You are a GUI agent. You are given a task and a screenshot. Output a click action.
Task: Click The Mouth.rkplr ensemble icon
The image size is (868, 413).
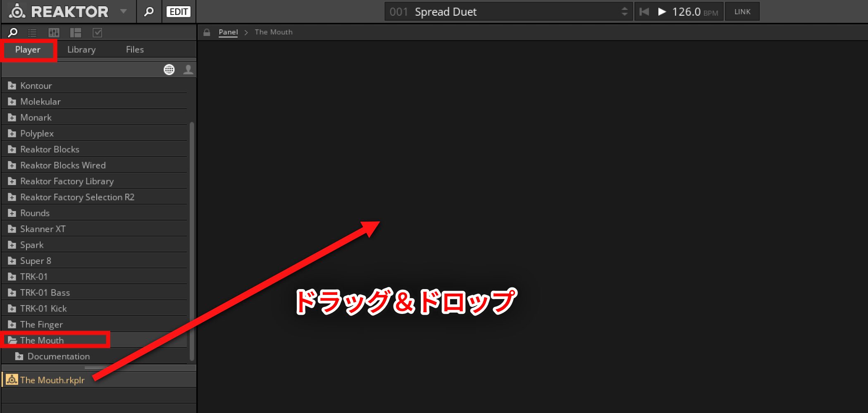coord(12,380)
